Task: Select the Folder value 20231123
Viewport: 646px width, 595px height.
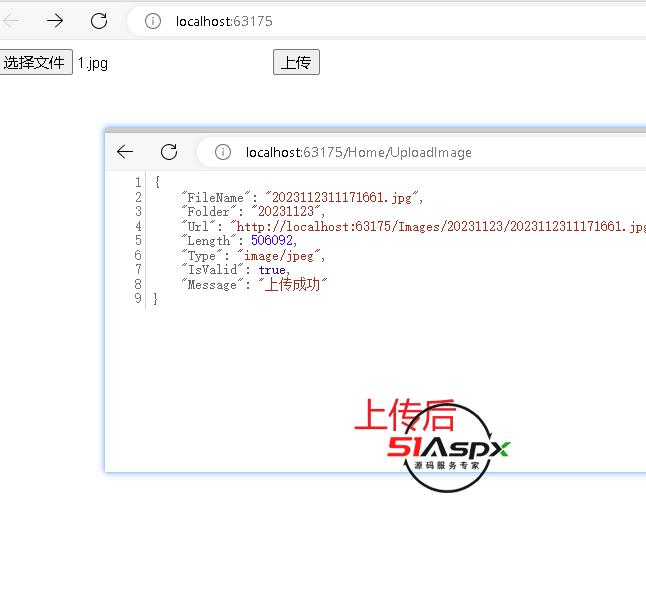Action: 286,212
